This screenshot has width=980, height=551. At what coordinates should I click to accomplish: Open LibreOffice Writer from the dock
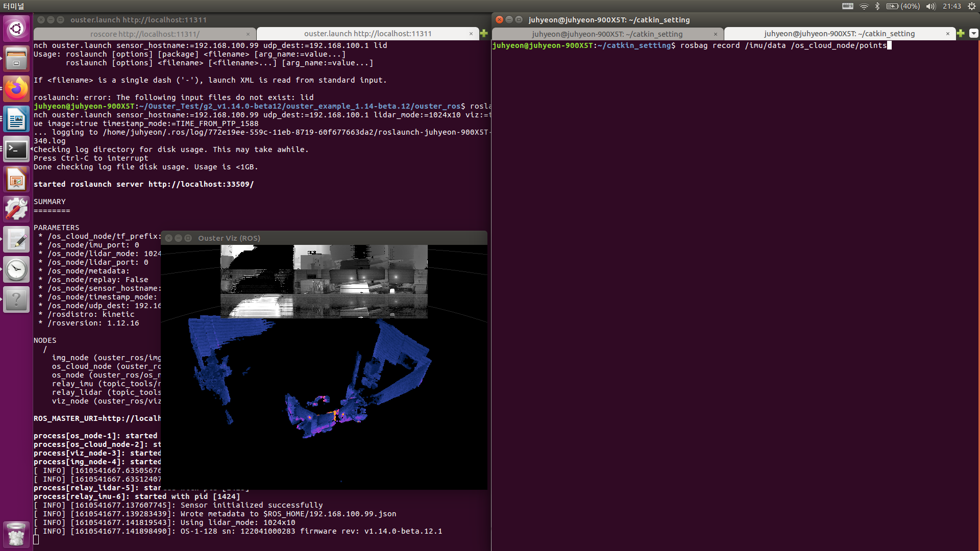point(16,119)
